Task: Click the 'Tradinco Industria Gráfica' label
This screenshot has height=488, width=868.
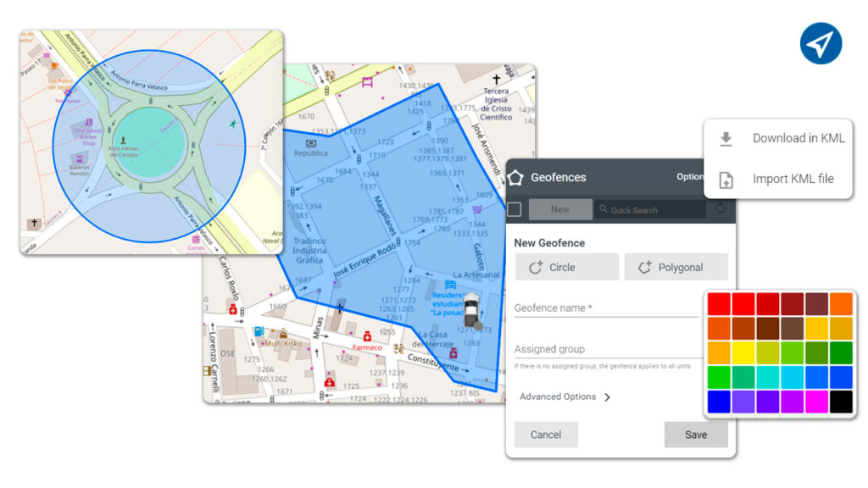Action: (309, 251)
